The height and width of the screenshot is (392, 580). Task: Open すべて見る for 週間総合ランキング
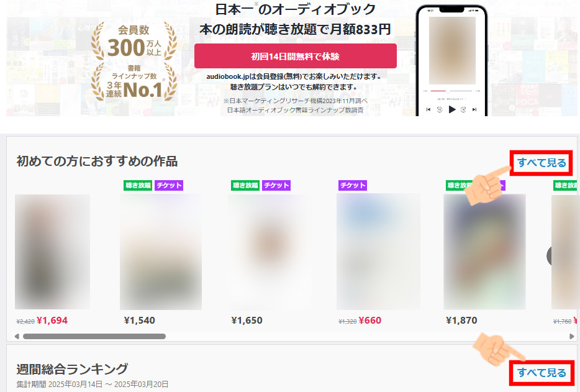[x=541, y=372]
